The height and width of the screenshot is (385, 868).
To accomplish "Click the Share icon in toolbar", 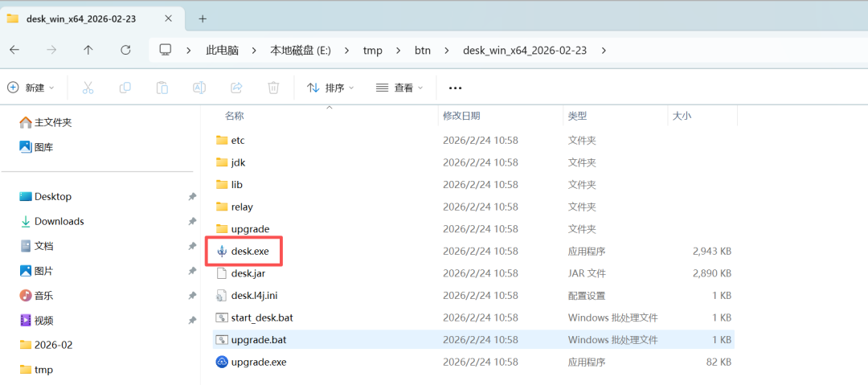I will point(236,88).
